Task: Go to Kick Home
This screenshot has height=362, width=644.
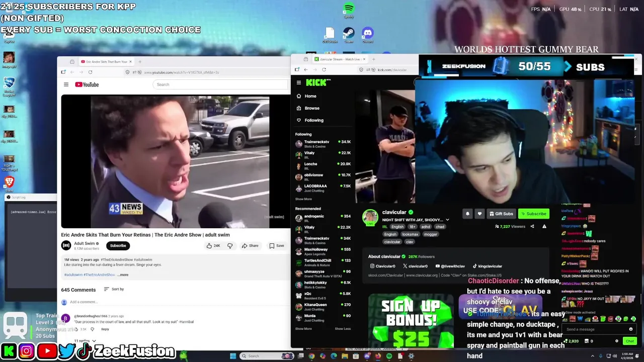Action: click(306, 96)
